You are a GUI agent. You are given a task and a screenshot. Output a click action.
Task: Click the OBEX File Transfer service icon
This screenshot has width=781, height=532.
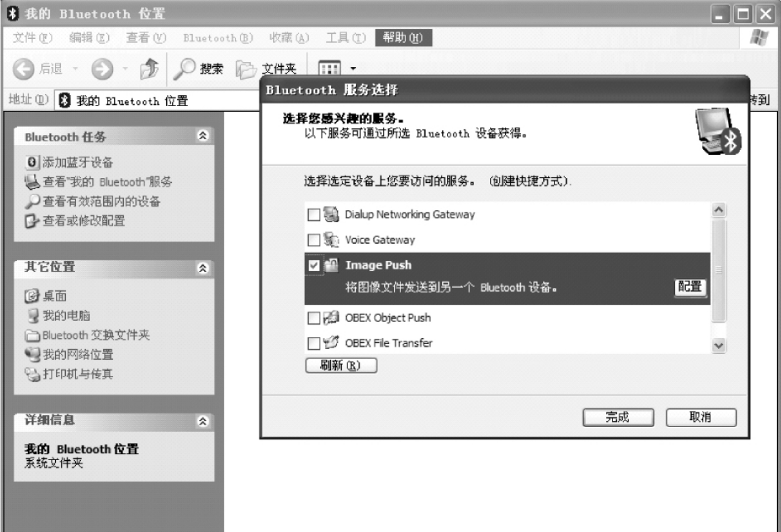[331, 343]
